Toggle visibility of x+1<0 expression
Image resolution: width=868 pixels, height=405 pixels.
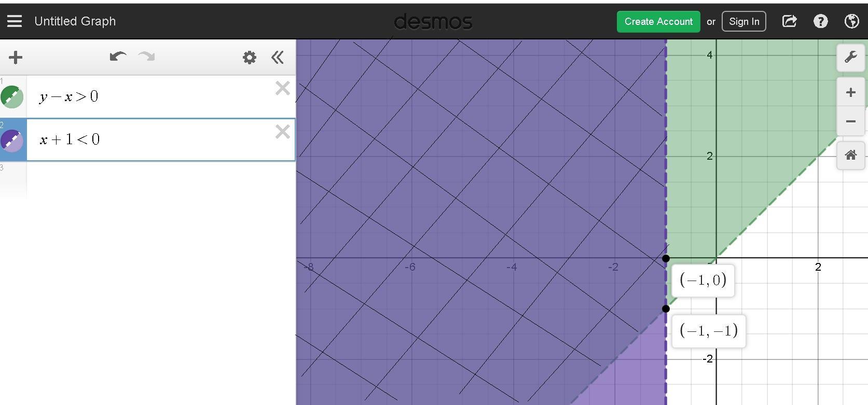tap(12, 140)
